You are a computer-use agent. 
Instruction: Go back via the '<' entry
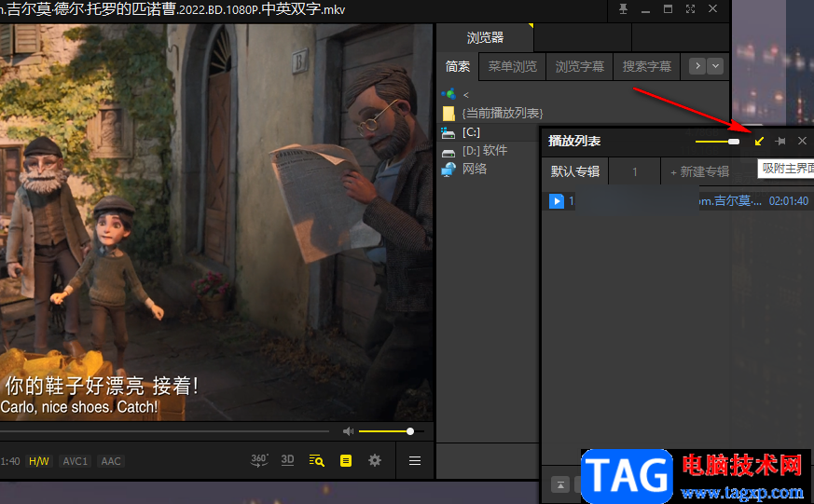coord(465,95)
